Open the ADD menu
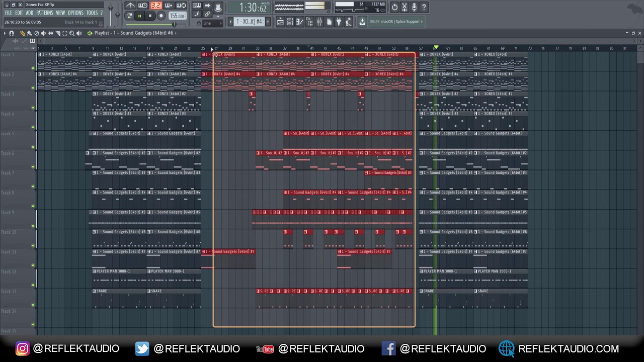 point(30,13)
